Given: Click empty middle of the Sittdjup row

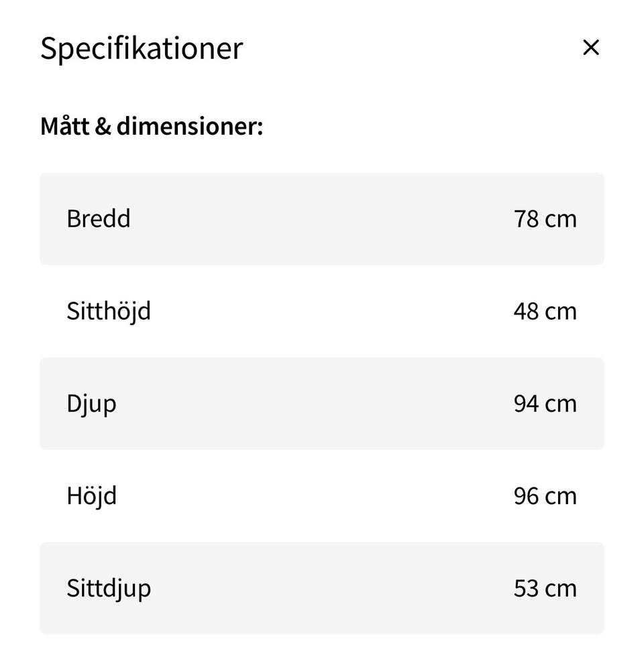Looking at the screenshot, I should (322, 589).
